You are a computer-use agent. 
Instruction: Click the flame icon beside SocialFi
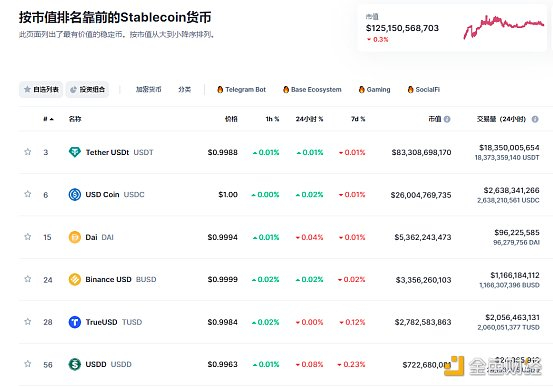[411, 90]
